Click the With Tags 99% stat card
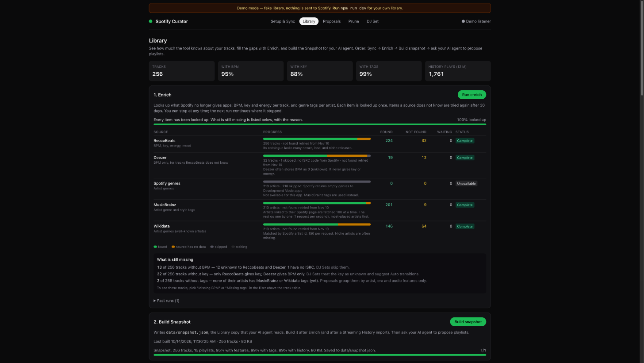The width and height of the screenshot is (644, 363). 389,71
